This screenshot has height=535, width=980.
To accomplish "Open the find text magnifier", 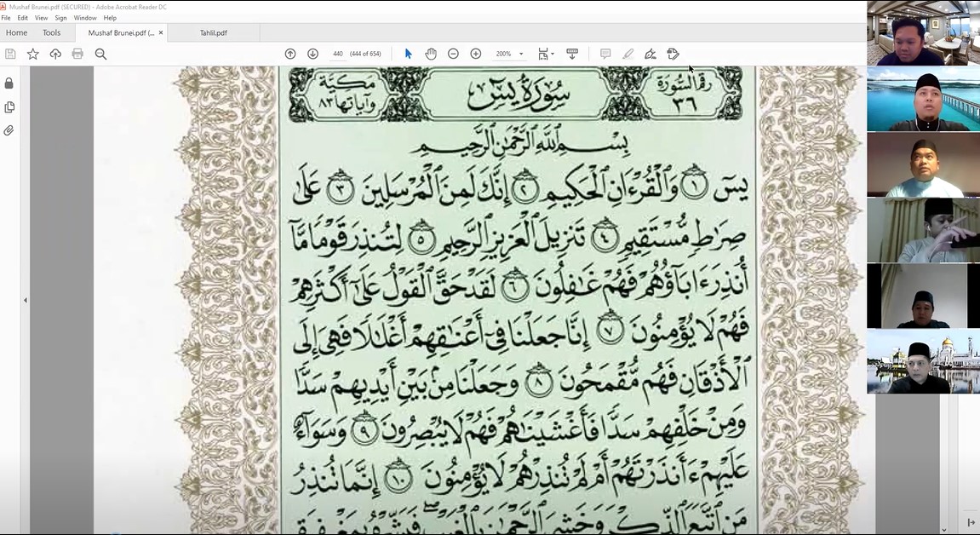I will 100,54.
